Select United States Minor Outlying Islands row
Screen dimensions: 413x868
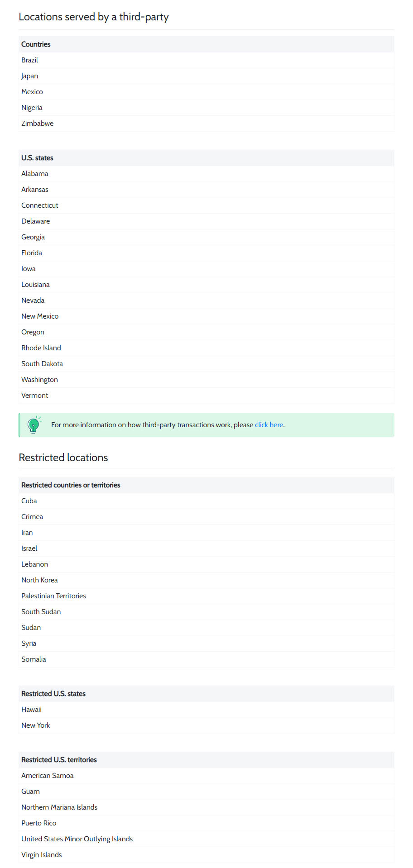click(x=206, y=839)
